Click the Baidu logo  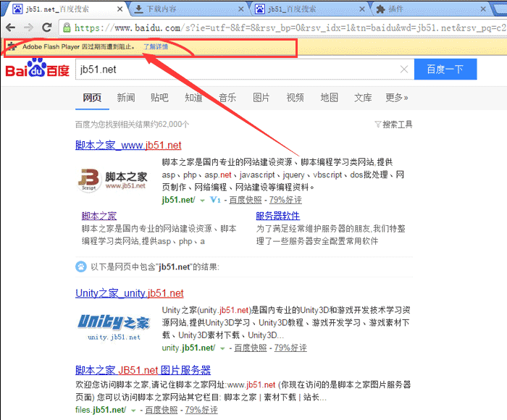[37, 69]
